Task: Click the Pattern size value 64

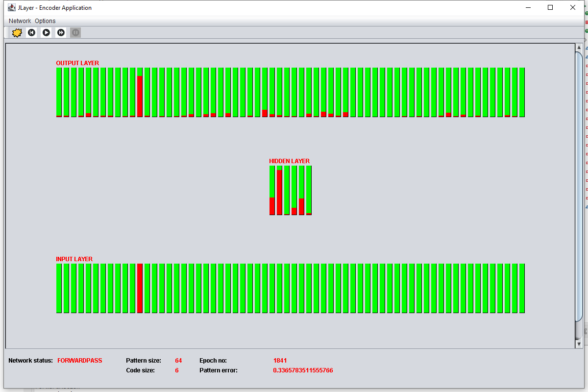Action: 178,361
